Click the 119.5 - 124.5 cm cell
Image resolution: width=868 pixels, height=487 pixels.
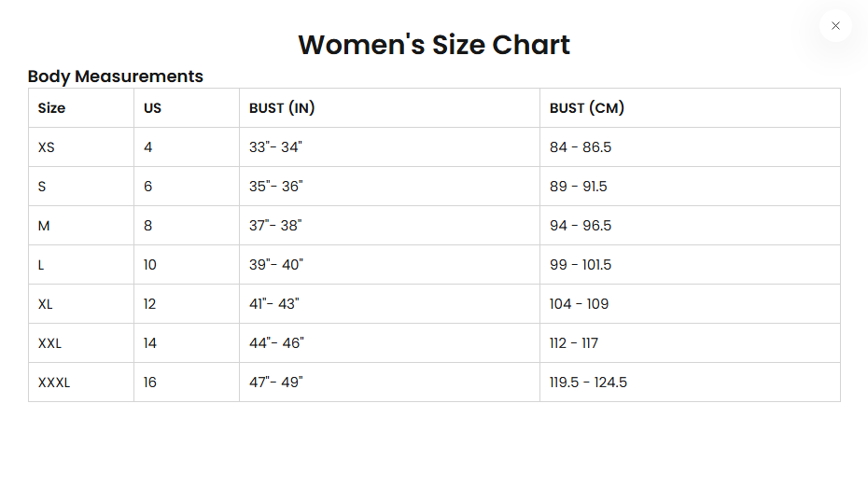click(x=588, y=383)
